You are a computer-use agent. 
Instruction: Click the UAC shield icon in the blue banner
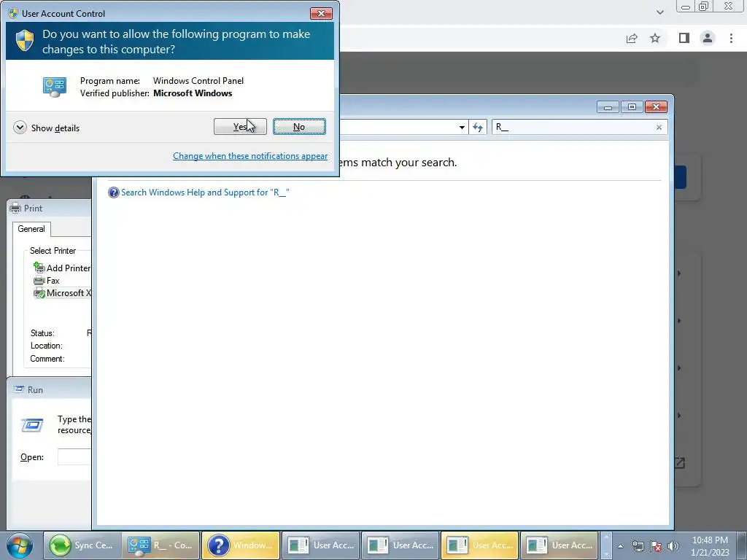(x=25, y=41)
